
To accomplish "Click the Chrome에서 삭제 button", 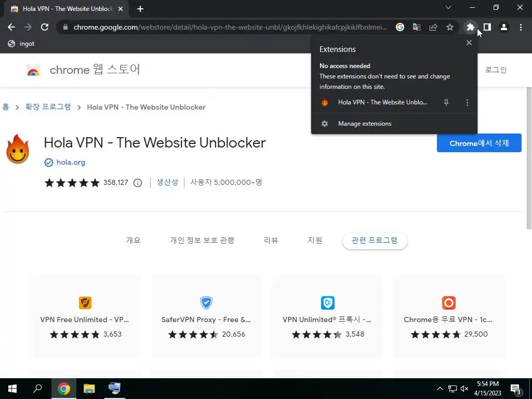I will [x=479, y=143].
